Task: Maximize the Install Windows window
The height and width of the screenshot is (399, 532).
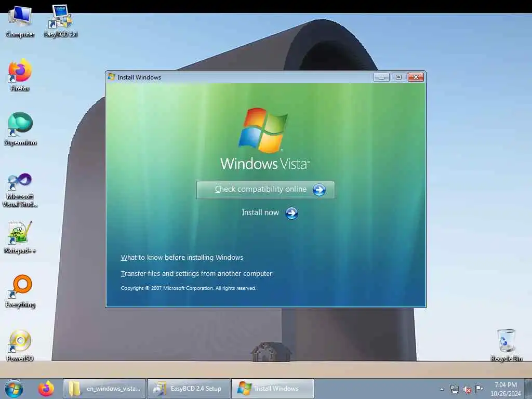Action: [x=398, y=77]
